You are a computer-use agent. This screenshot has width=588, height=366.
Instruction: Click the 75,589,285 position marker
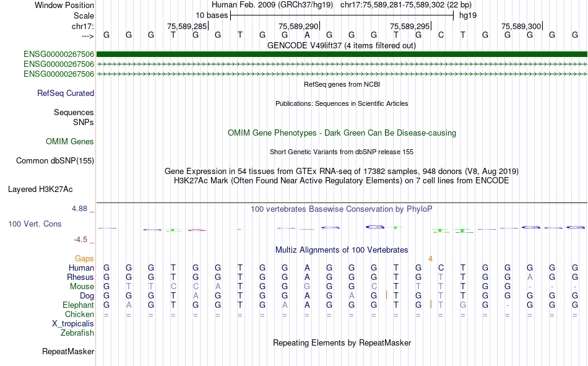click(187, 26)
